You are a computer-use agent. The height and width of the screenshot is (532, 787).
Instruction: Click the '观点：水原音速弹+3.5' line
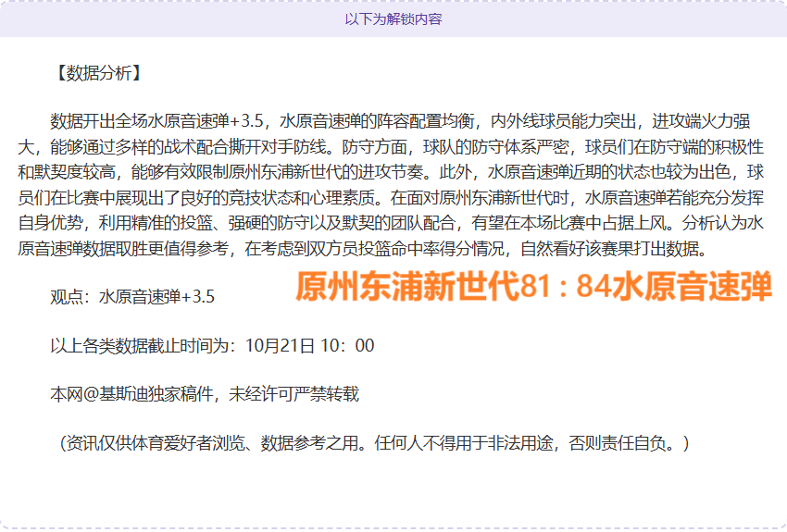[132, 297]
